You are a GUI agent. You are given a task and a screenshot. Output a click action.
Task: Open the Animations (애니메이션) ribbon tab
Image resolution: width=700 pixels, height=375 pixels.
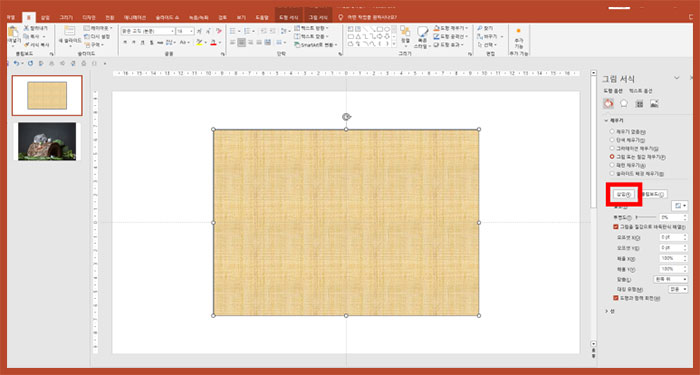point(135,17)
